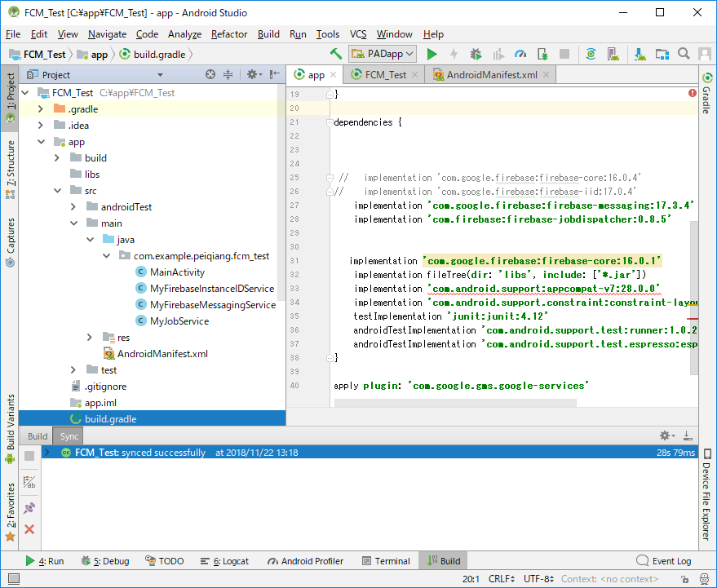Collapse the FCM_Test root folder
Image resolution: width=717 pixels, height=588 pixels.
(x=25, y=93)
